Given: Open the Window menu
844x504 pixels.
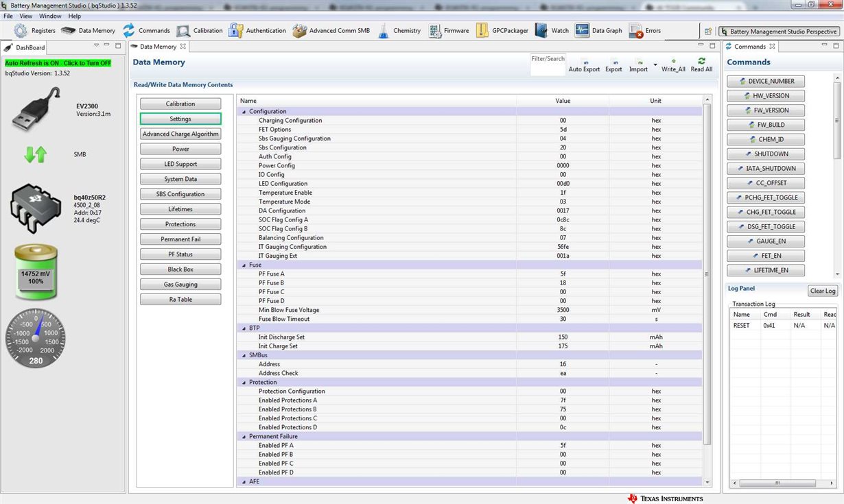Looking at the screenshot, I should pyautogui.click(x=50, y=16).
